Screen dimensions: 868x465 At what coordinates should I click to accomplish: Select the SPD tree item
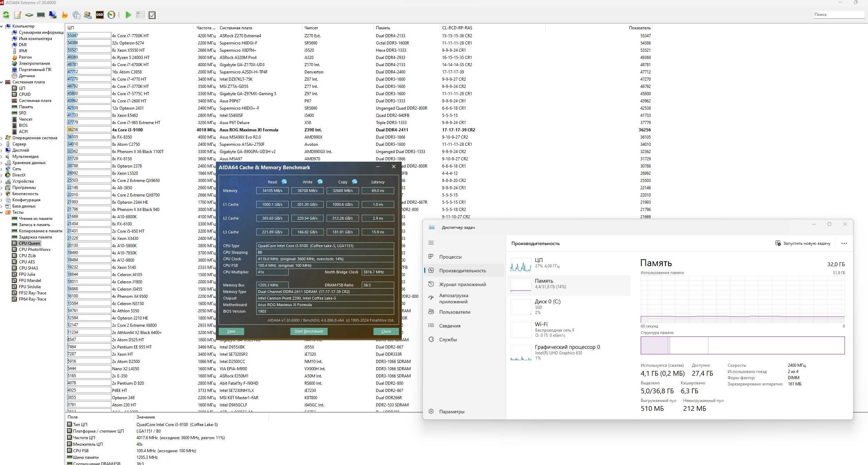tap(19, 113)
